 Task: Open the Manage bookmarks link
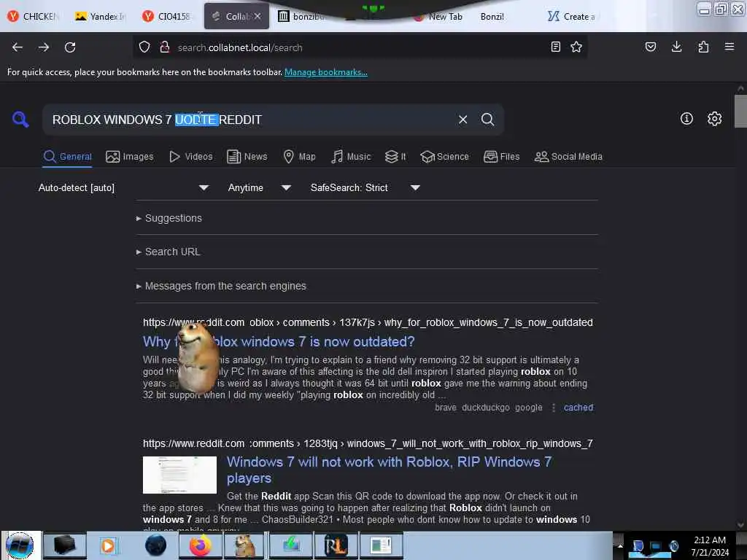point(326,72)
